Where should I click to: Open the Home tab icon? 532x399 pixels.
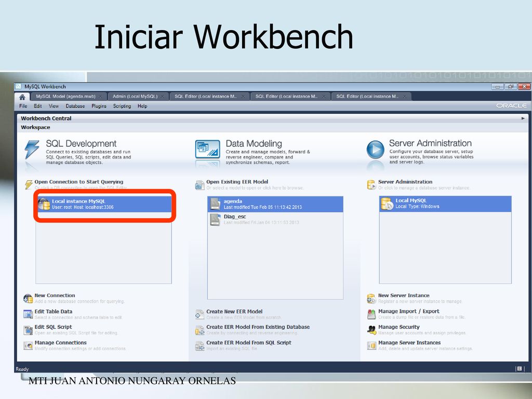[22, 97]
